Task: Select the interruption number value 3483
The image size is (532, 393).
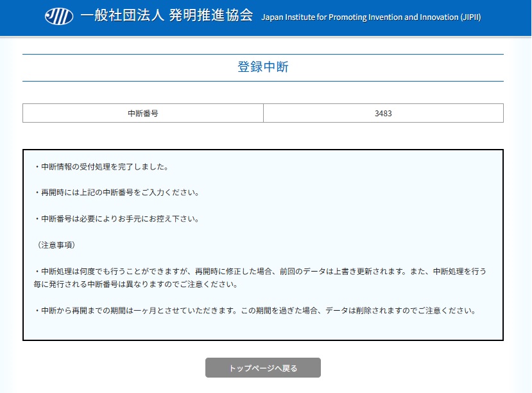Action: tap(383, 114)
